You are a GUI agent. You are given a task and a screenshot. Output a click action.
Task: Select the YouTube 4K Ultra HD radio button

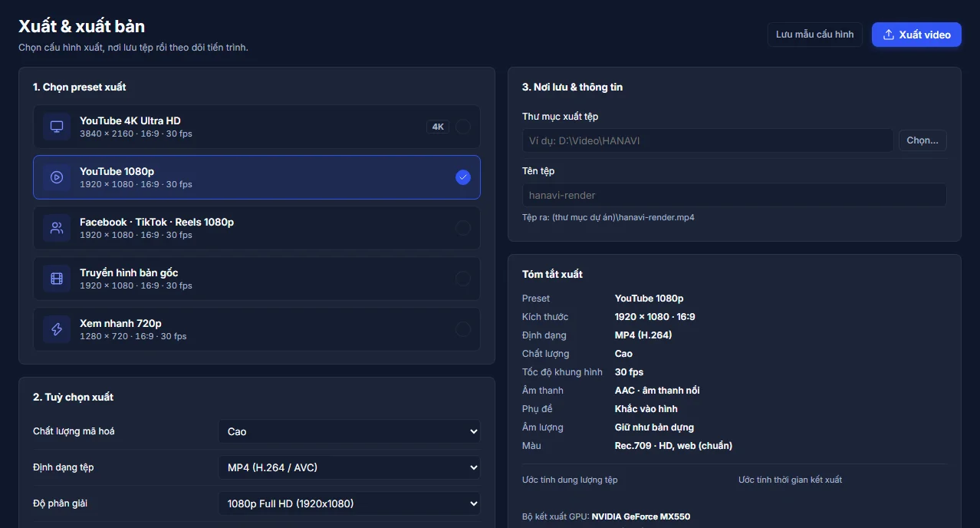tap(463, 127)
